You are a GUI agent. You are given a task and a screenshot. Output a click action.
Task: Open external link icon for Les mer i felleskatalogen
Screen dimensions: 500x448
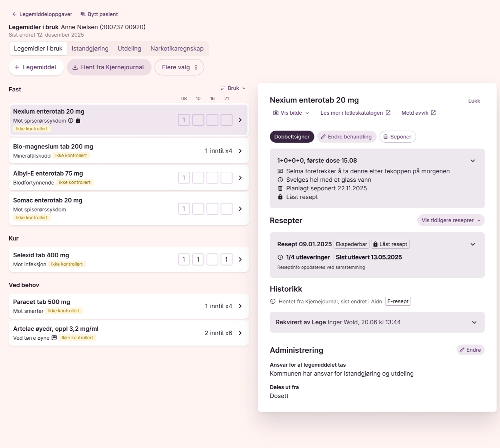click(x=388, y=113)
